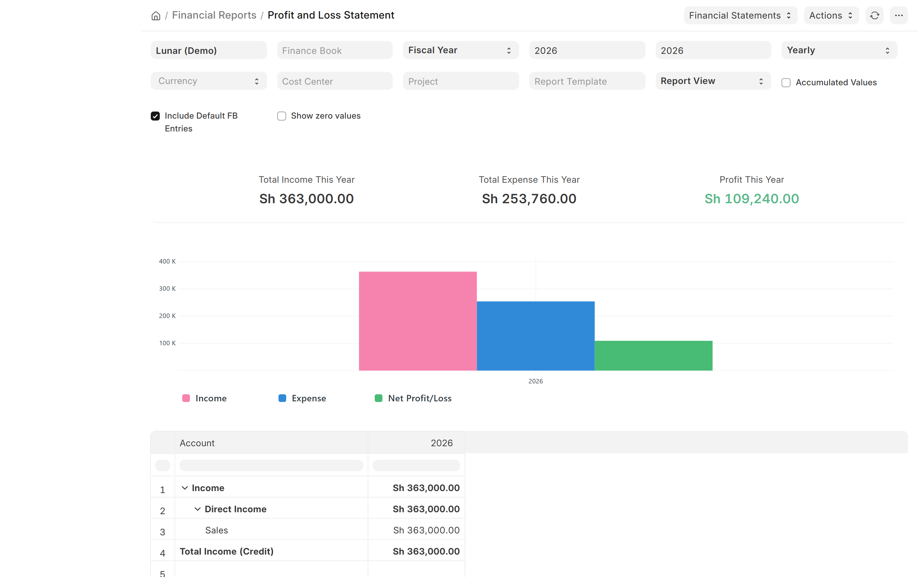This screenshot has height=577, width=924.
Task: Open the Report View dropdown
Action: (713, 81)
